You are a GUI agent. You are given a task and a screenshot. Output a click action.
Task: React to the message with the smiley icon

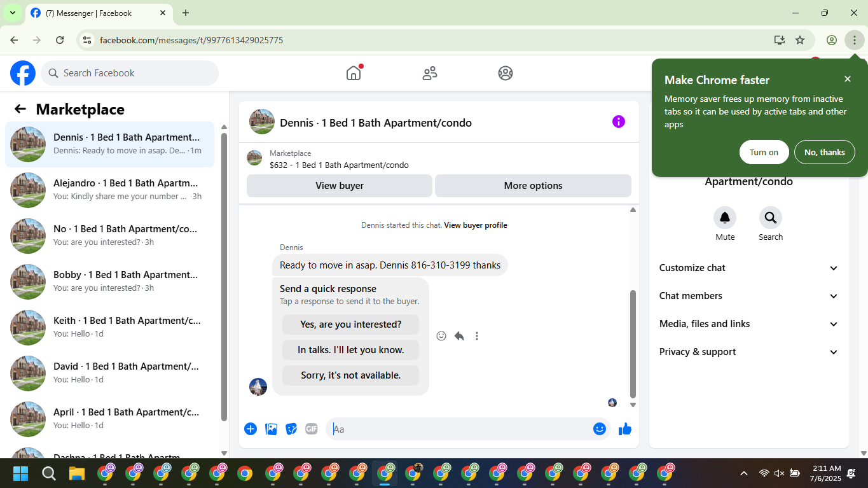point(441,336)
